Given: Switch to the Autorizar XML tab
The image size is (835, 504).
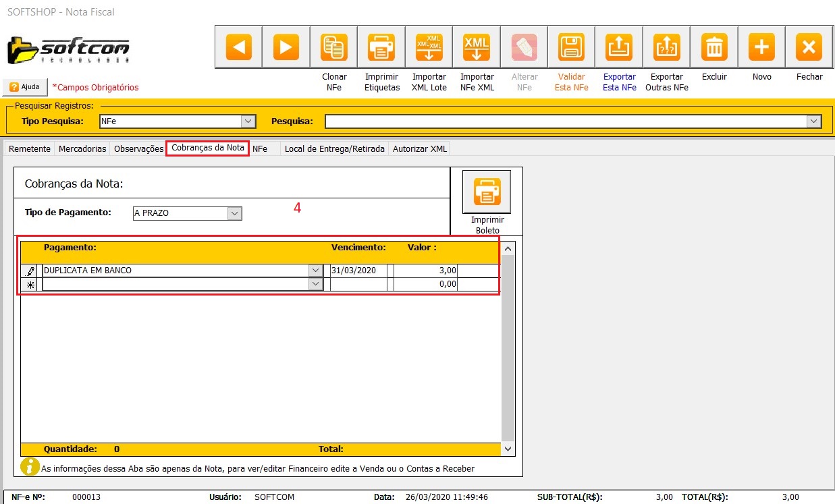Looking at the screenshot, I should (x=419, y=149).
